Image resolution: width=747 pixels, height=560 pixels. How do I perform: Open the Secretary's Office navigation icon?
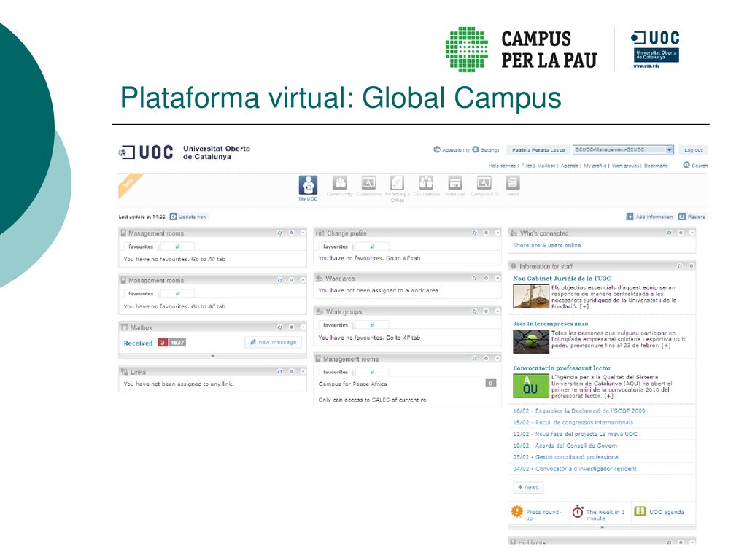(398, 182)
